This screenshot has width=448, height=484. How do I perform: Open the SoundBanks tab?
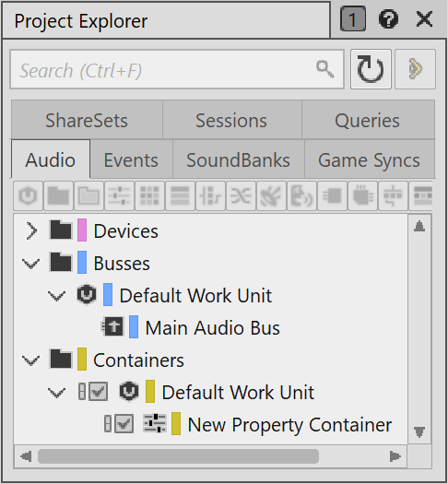238,159
